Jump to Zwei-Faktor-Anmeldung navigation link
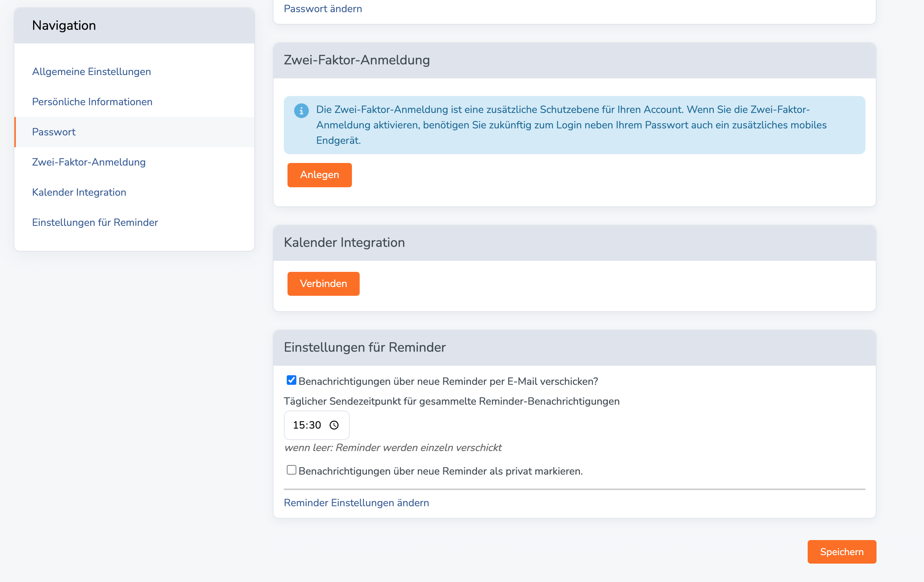 click(89, 162)
